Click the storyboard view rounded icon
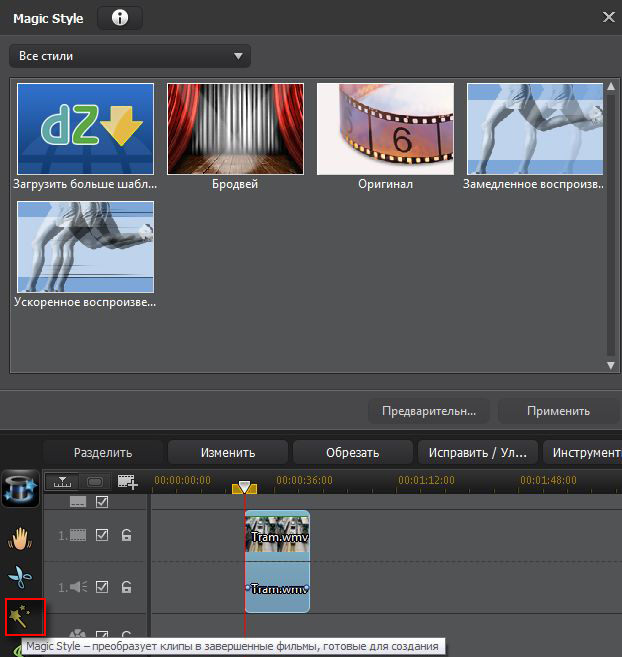622x657 pixels. coord(95,482)
